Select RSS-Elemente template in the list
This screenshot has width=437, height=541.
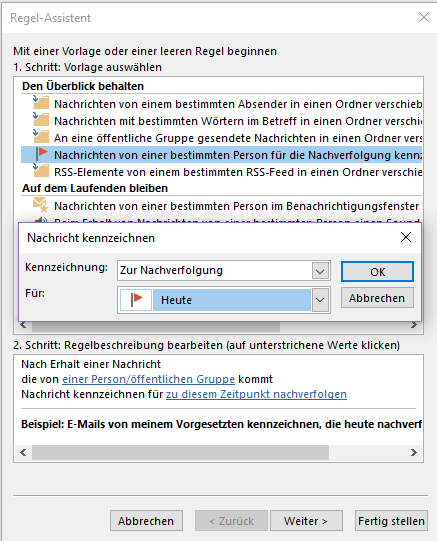coord(238,172)
